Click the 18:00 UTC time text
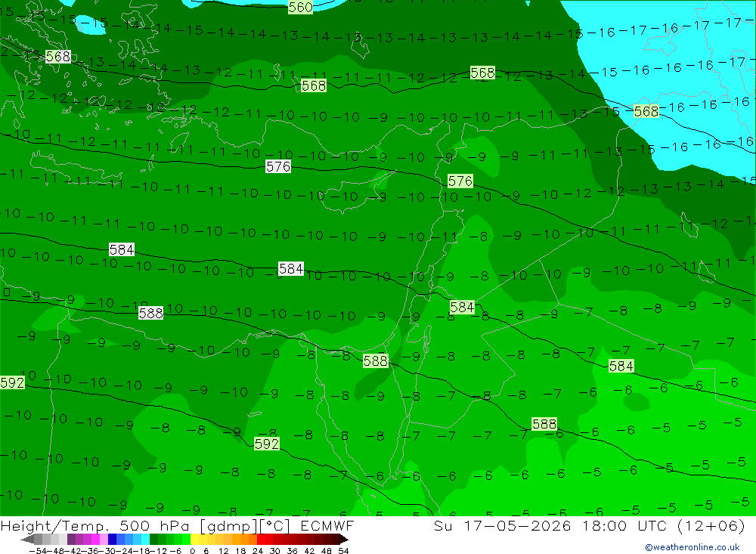The width and height of the screenshot is (756, 554). click(624, 525)
